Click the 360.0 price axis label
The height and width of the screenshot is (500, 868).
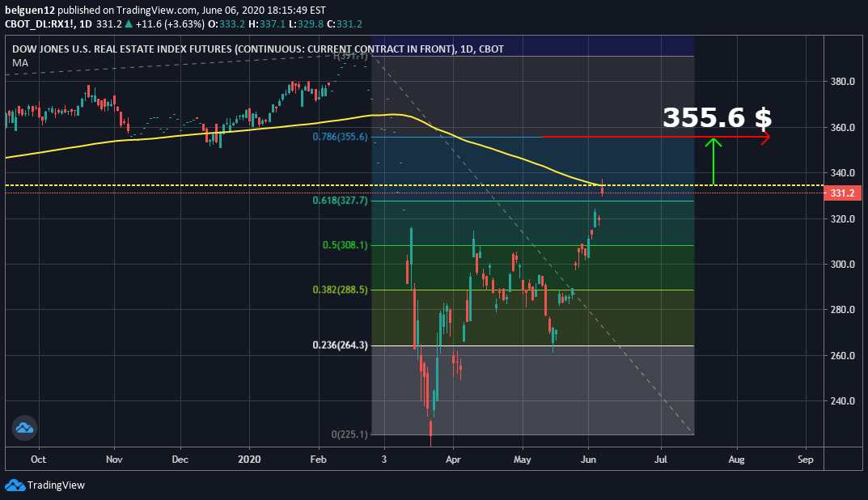coord(843,127)
